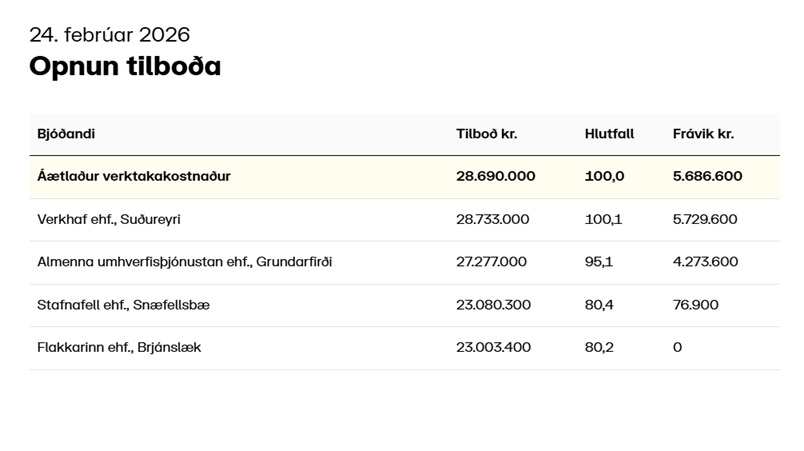This screenshot has width=804, height=451.
Task: Select the bidder 'Flakkarinn ehf., Brjánslæk'
Action: [119, 348]
